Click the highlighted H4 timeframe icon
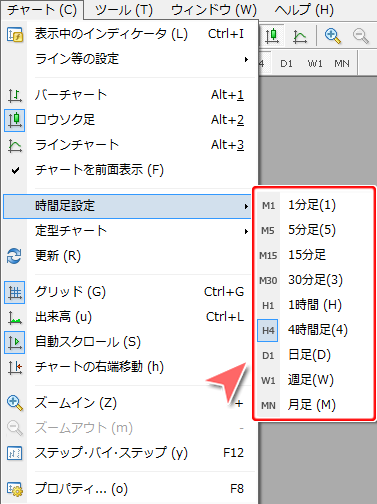The image size is (377, 504). point(268,330)
